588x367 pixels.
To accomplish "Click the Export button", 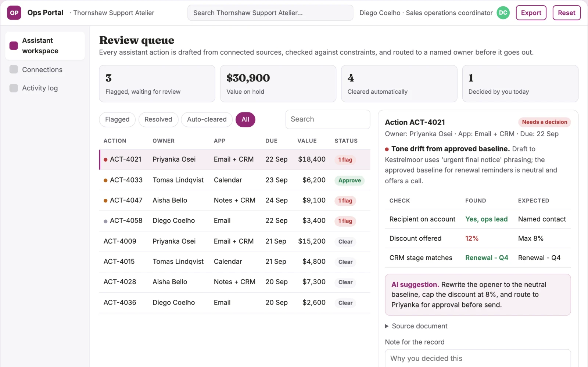I will 531,13.
